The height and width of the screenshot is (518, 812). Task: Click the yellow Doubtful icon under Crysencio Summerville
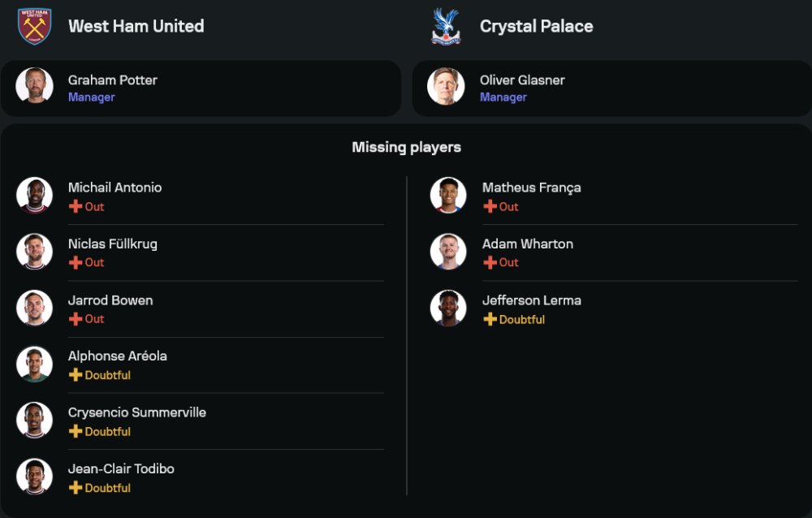tap(76, 431)
